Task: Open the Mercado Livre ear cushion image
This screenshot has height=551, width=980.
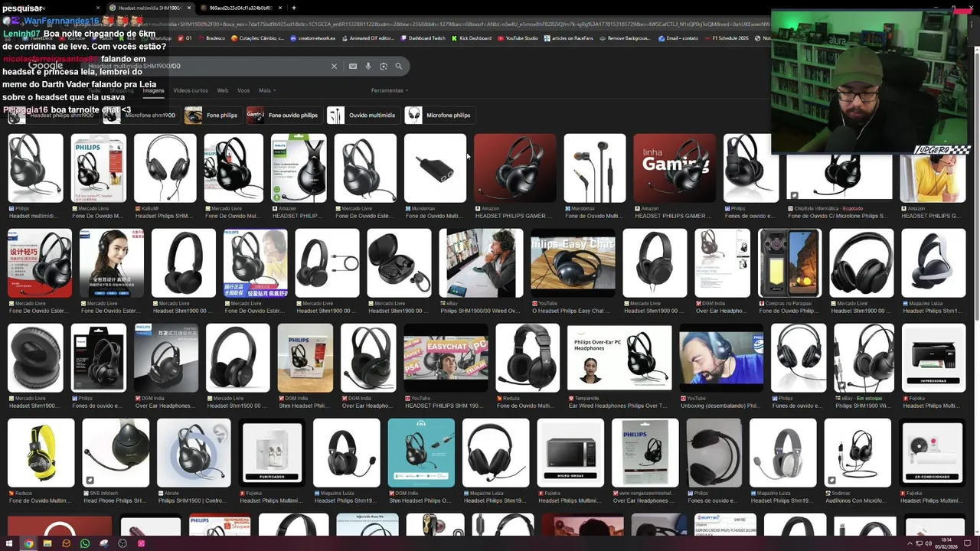Action: click(x=35, y=358)
